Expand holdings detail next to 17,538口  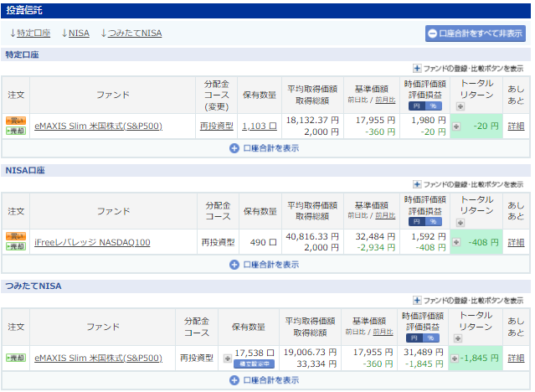pos(227,358)
